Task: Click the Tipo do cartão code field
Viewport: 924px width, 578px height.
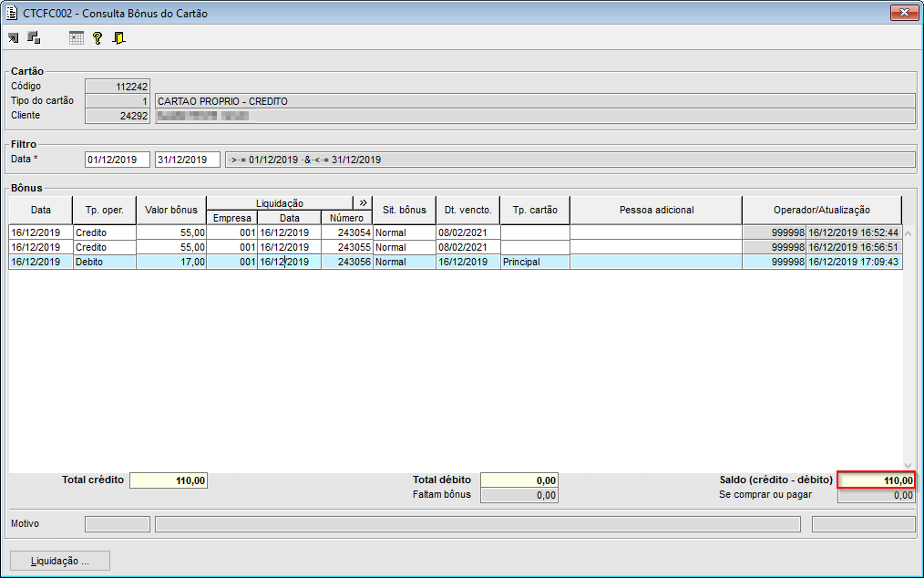Action: point(118,101)
